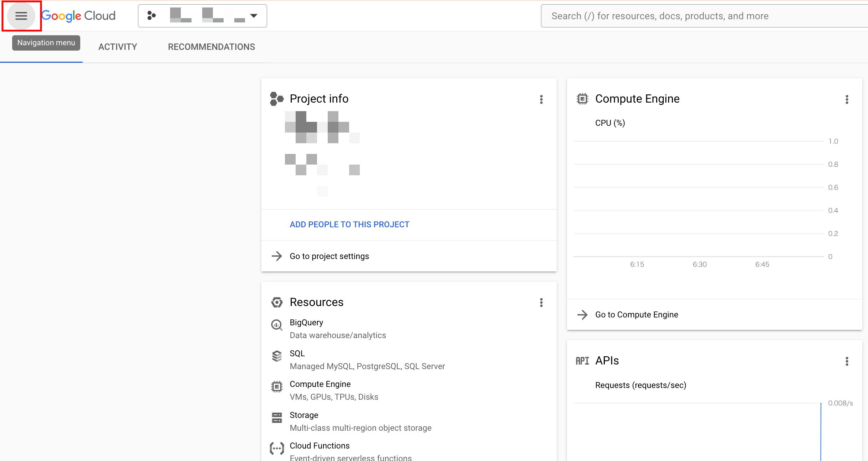The width and height of the screenshot is (868, 461).
Task: Click the BigQuery resource icon
Action: click(277, 325)
